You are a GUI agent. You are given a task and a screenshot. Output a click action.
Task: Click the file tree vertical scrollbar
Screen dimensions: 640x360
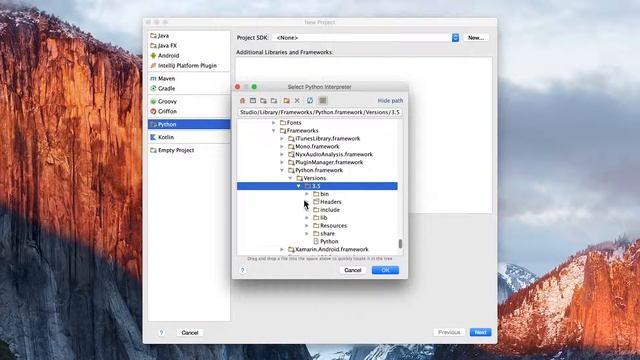point(400,244)
